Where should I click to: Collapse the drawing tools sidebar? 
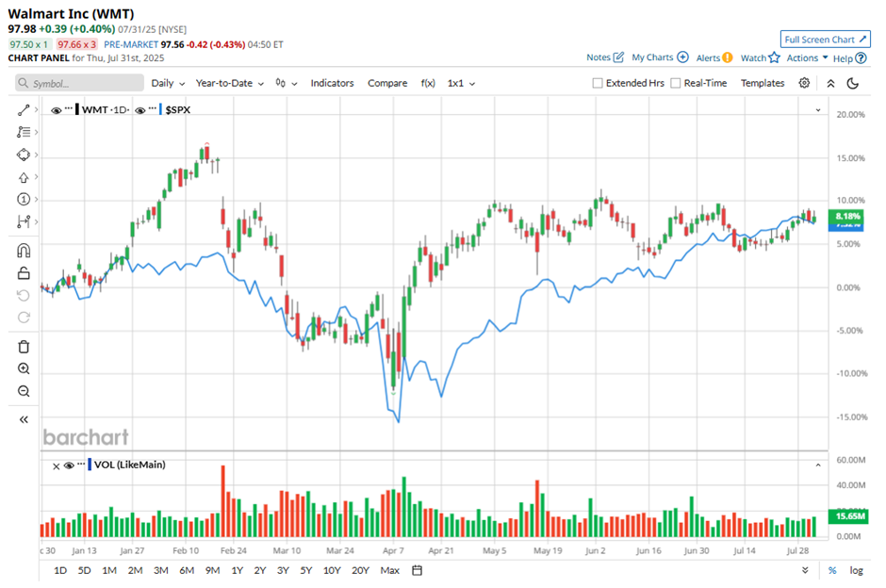click(24, 419)
